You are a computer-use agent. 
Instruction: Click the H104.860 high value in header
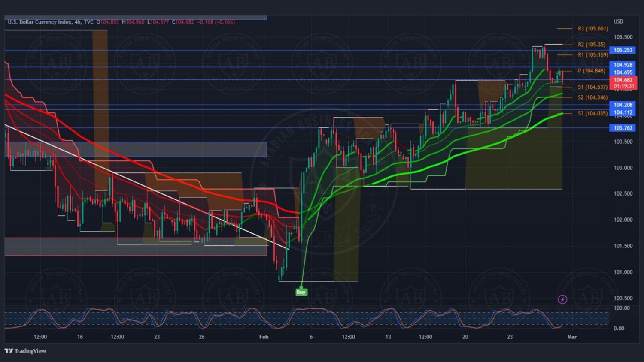click(x=133, y=22)
